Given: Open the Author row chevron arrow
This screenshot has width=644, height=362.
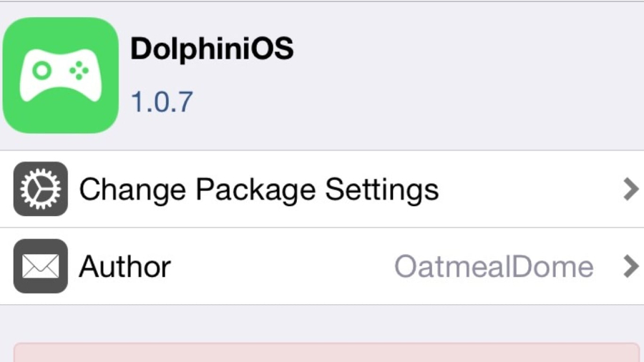Looking at the screenshot, I should [630, 267].
